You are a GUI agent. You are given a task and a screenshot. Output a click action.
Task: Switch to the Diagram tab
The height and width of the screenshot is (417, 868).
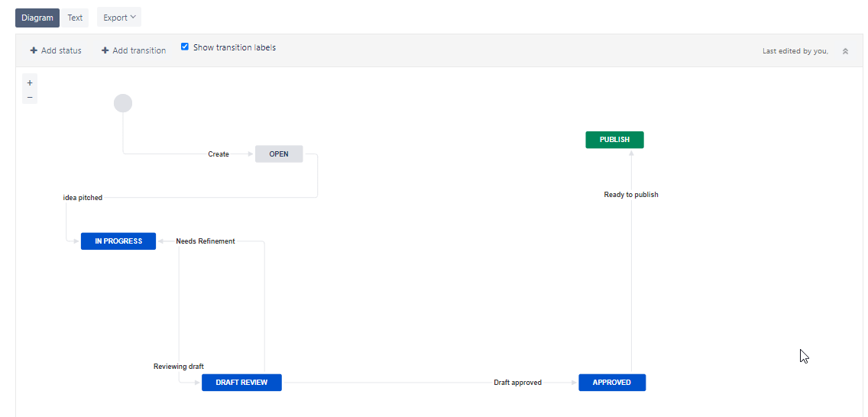pos(37,18)
